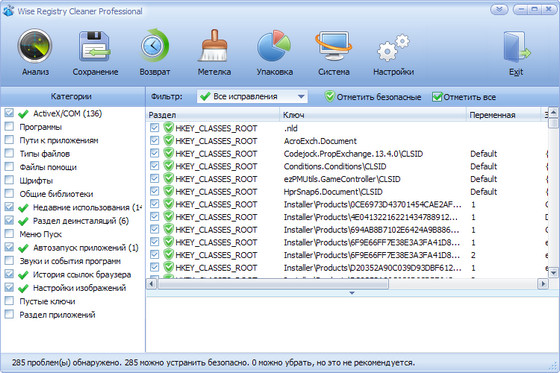Uncheck the ActiveX/COM (136) category
Screen dimensions: 560x373
[9, 113]
